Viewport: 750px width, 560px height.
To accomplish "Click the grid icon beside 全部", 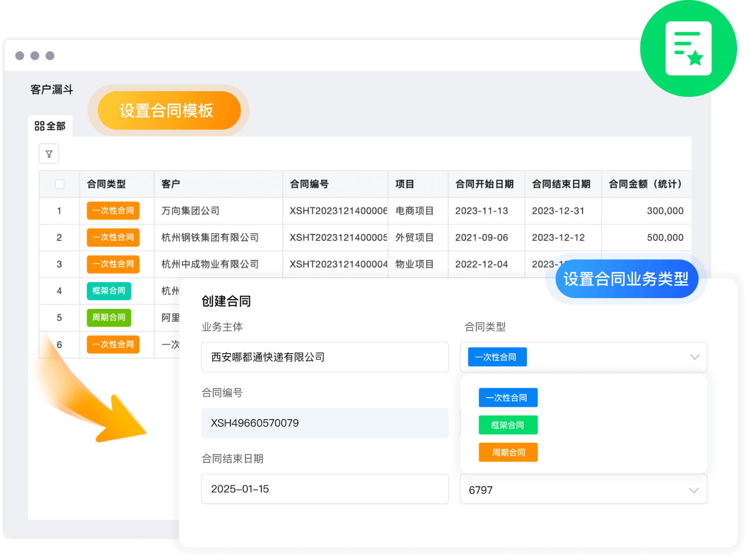I will 39,126.
